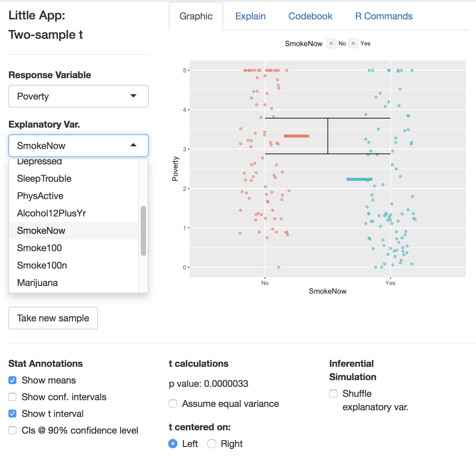The image size is (476, 464).
Task: Click the dropdown list scrollbar thumb
Action: [x=143, y=230]
